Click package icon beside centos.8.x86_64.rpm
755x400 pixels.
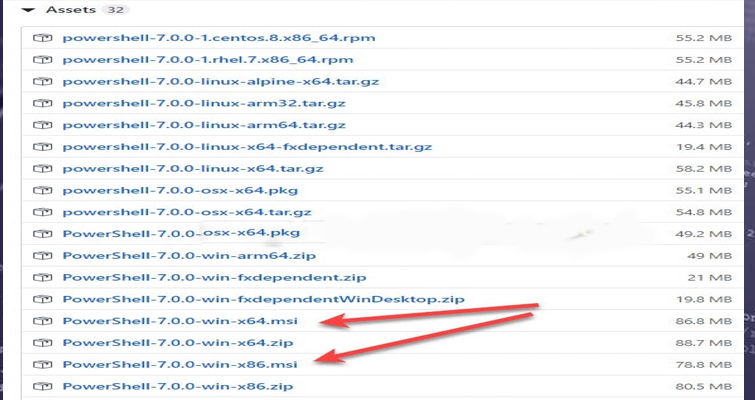point(42,38)
